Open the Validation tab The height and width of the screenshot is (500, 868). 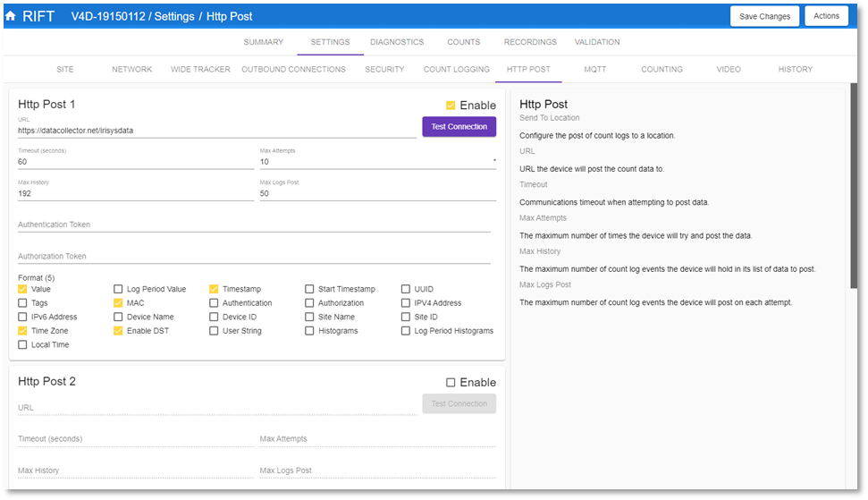tap(597, 42)
